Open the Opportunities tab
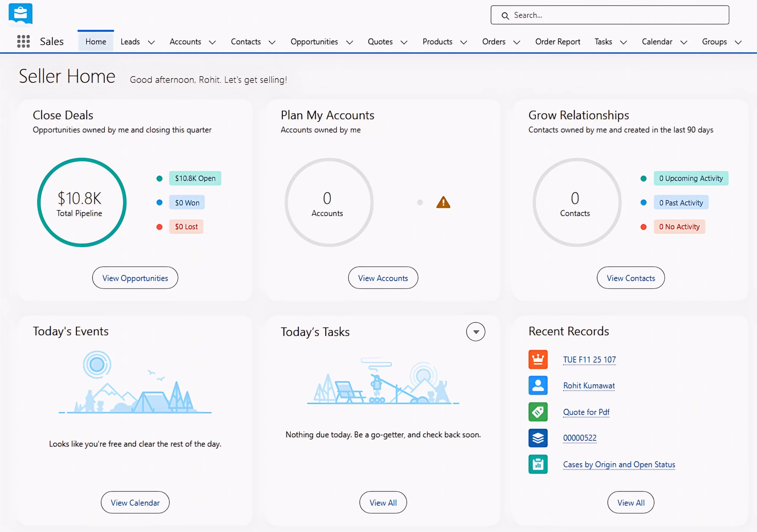The image size is (757, 532). 314,42
